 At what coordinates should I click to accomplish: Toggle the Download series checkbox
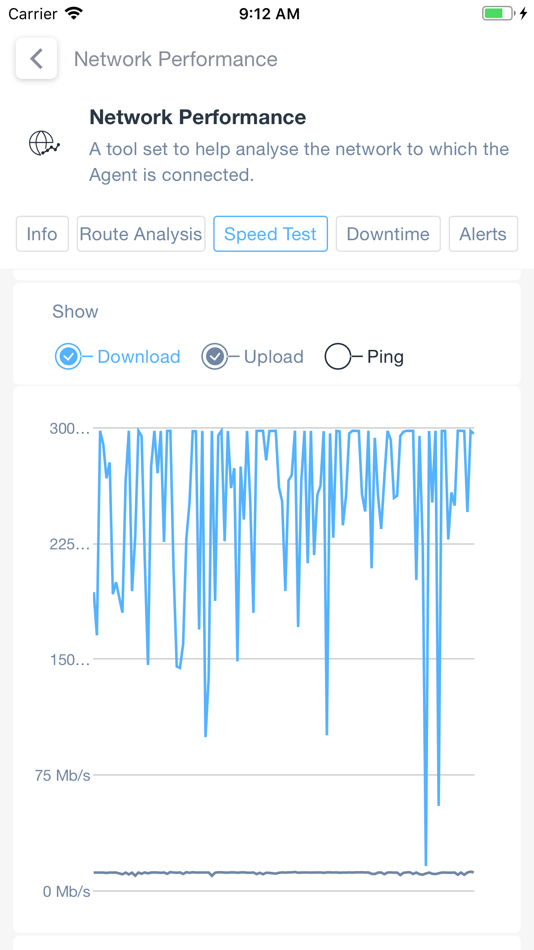point(68,357)
